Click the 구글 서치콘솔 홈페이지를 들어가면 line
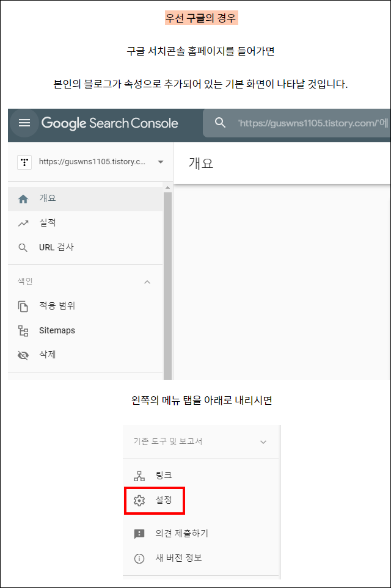The height and width of the screenshot is (588, 391). [200, 51]
